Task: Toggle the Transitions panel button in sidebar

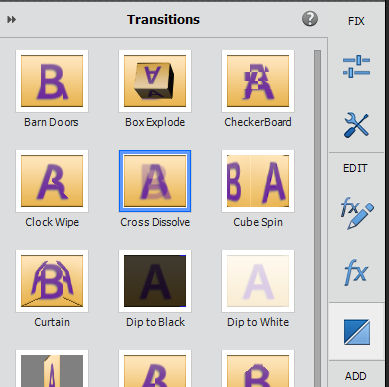Action: point(357,332)
